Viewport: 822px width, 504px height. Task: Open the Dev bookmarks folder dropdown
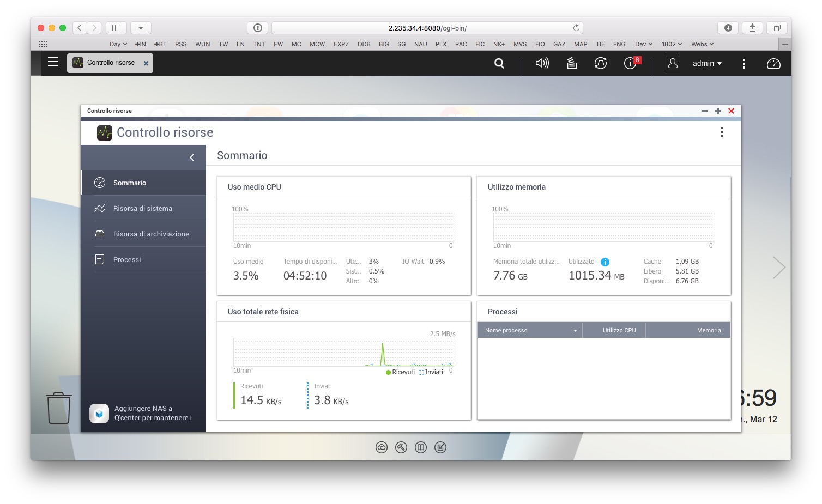click(644, 44)
